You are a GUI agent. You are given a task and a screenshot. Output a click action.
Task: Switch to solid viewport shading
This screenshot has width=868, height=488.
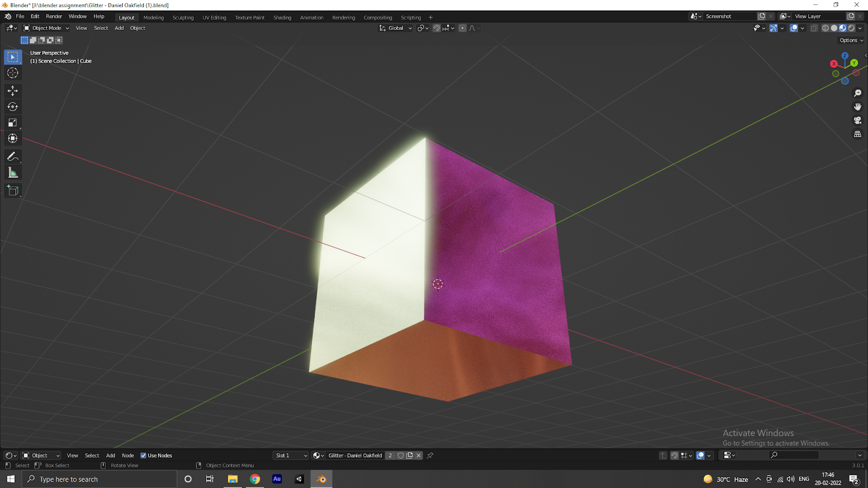(834, 28)
